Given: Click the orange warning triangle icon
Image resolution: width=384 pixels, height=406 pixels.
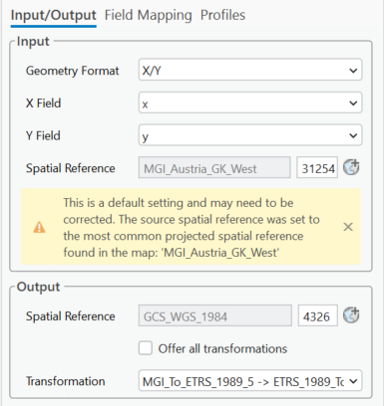Looking at the screenshot, I should (39, 227).
